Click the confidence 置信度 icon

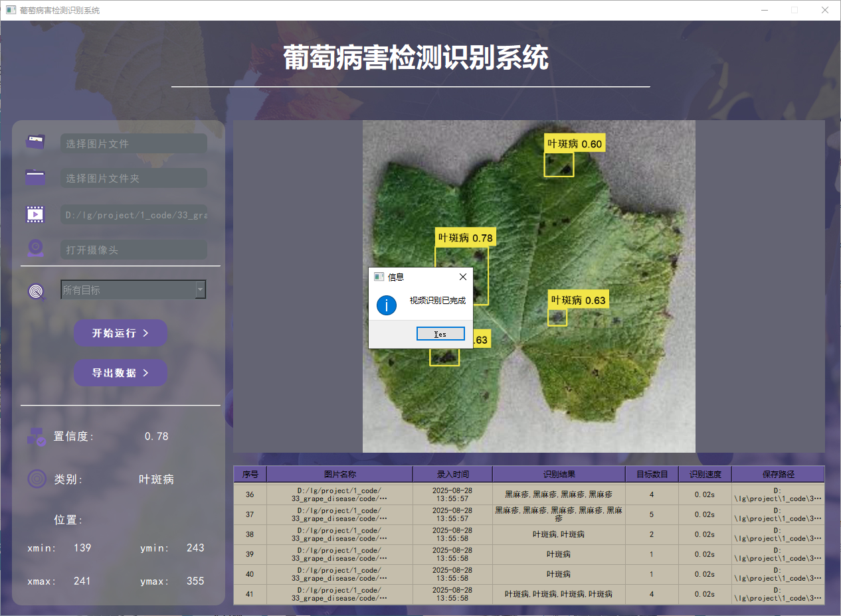coord(36,436)
